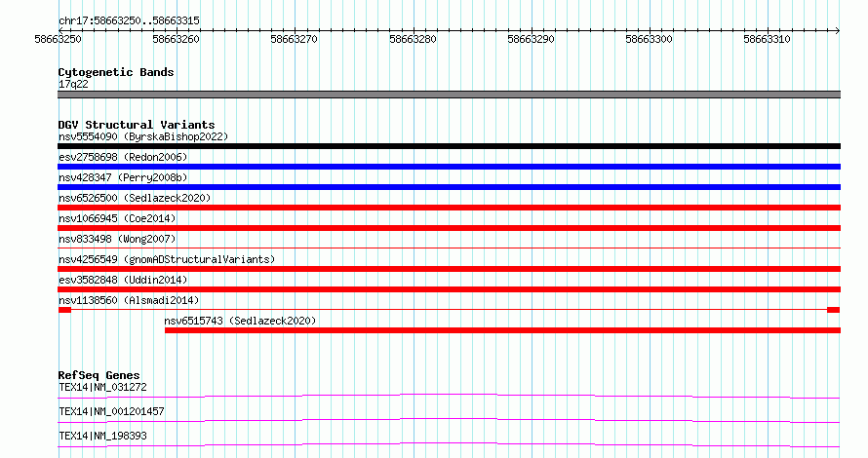The image size is (868, 458).
Task: Open the DGV Structural Variants track title
Action: pyautogui.click(x=137, y=125)
